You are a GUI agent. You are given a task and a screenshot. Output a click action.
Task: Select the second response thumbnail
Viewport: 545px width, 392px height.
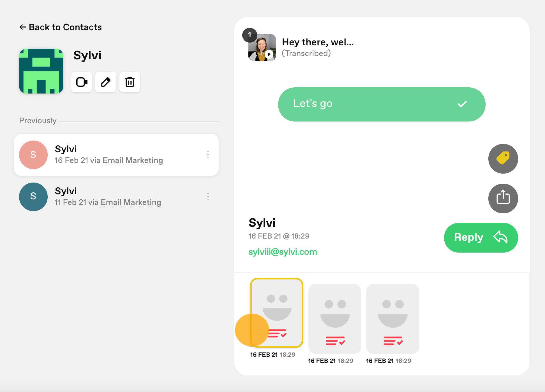click(x=334, y=319)
